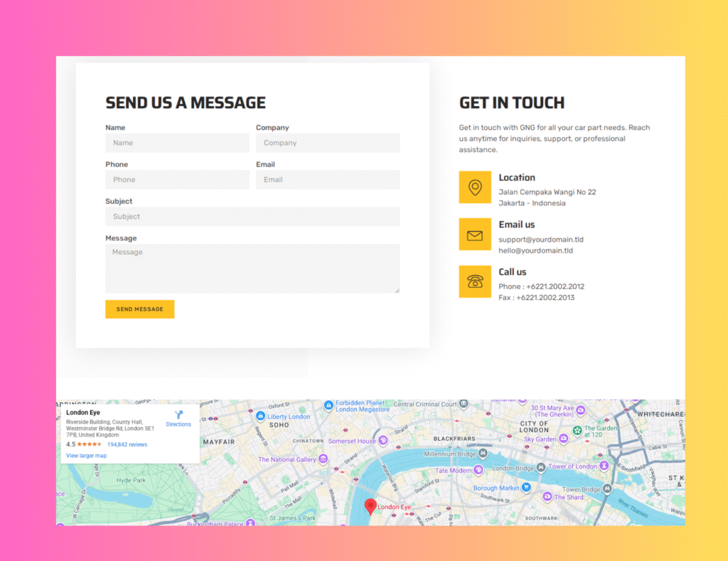Click the yellow Location pin icon
Viewport: 728px width, 561px height.
(x=475, y=188)
